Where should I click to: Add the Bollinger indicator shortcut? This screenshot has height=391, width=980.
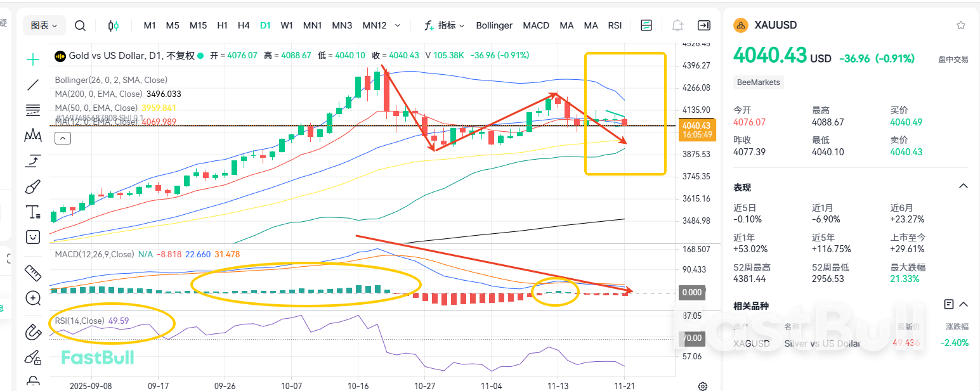pos(494,25)
